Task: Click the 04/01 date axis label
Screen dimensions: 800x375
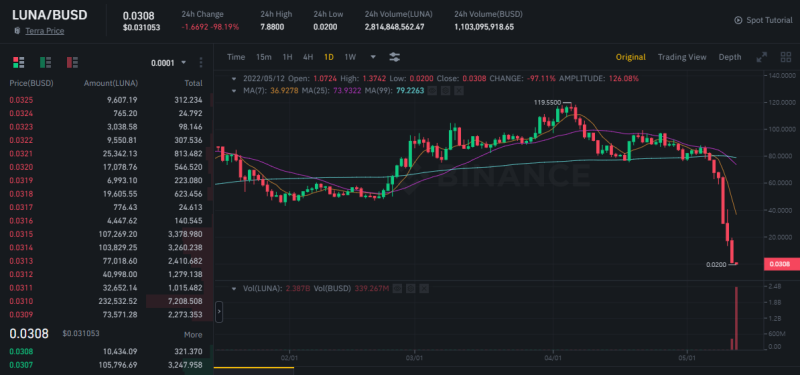Action: [x=554, y=358]
